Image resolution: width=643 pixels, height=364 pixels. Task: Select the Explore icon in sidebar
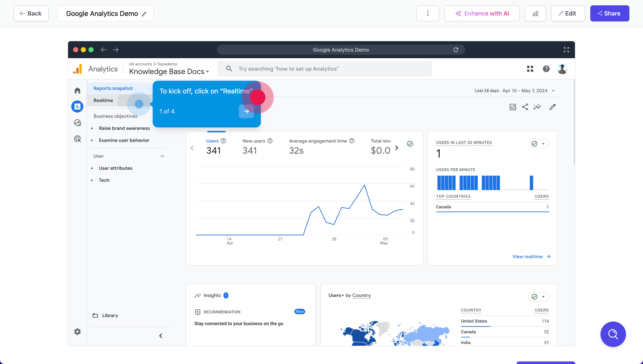[x=77, y=123]
